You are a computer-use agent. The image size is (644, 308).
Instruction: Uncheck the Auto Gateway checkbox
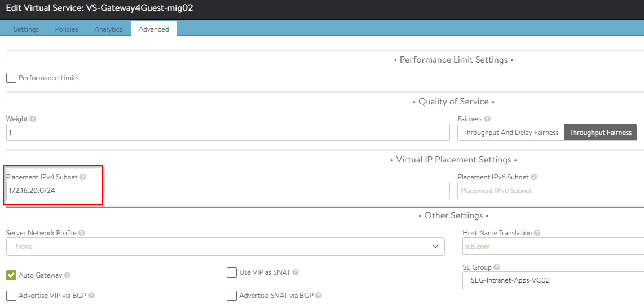tap(11, 275)
